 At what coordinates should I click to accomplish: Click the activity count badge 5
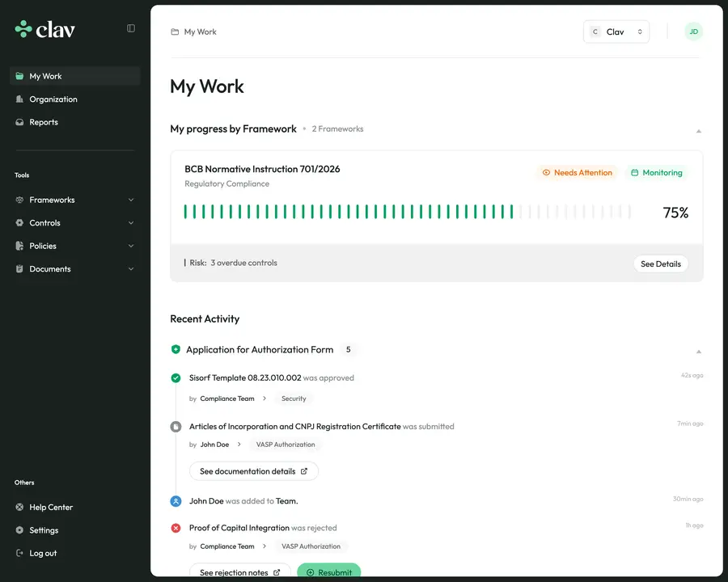point(348,349)
